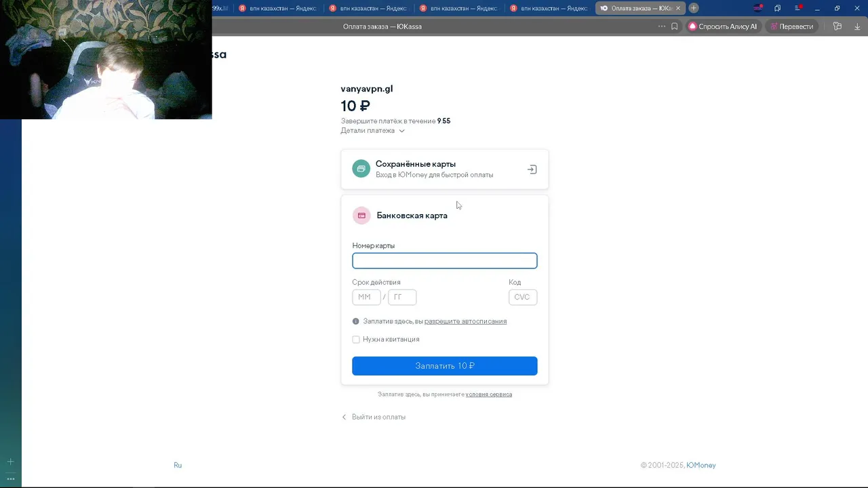Click the MM expiry month field
Image resolution: width=868 pixels, height=488 pixels.
tap(366, 298)
